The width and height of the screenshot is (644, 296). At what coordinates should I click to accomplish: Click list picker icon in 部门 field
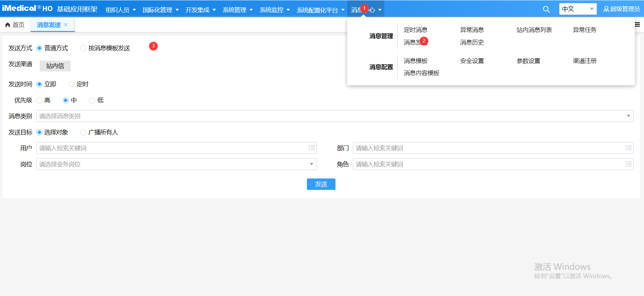coord(628,148)
